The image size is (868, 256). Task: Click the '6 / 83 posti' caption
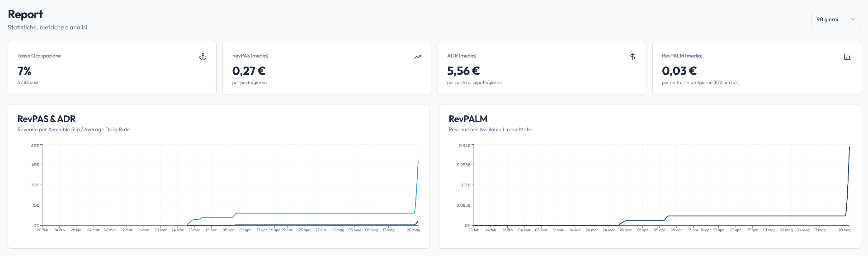28,82
